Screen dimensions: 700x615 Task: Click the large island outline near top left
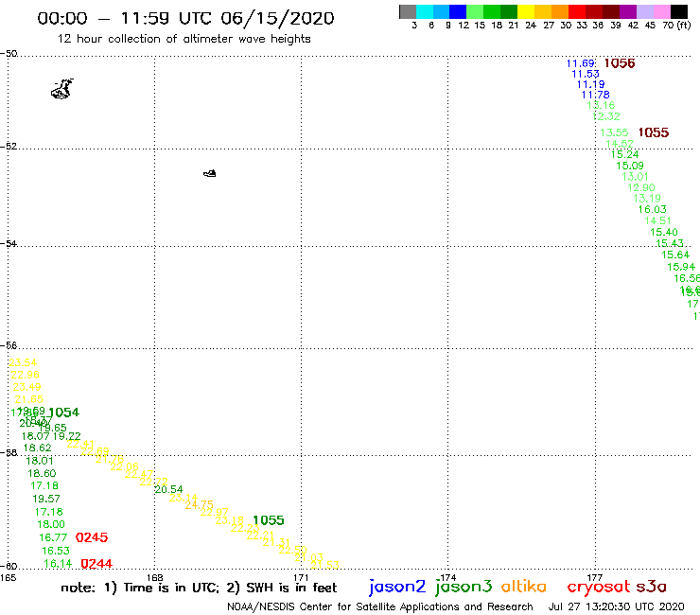pyautogui.click(x=61, y=89)
